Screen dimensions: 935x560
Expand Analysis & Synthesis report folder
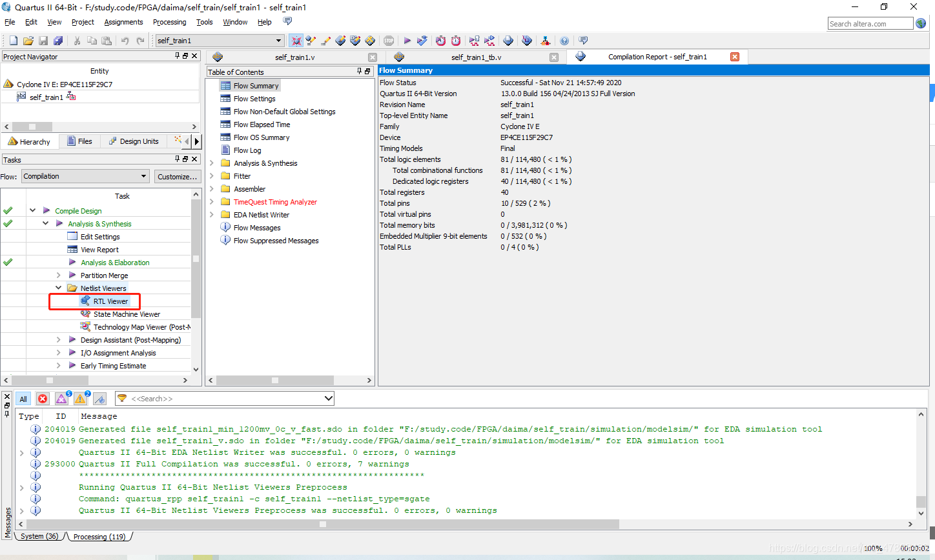click(x=211, y=163)
